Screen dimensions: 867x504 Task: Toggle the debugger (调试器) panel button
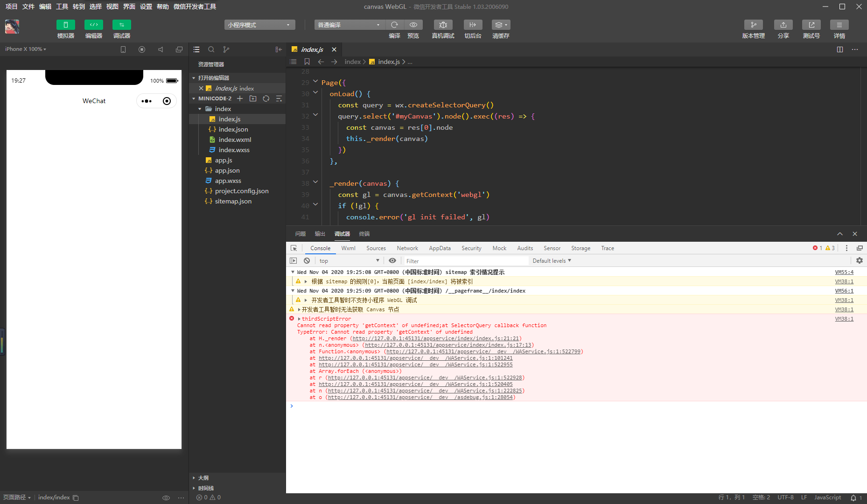pyautogui.click(x=122, y=25)
